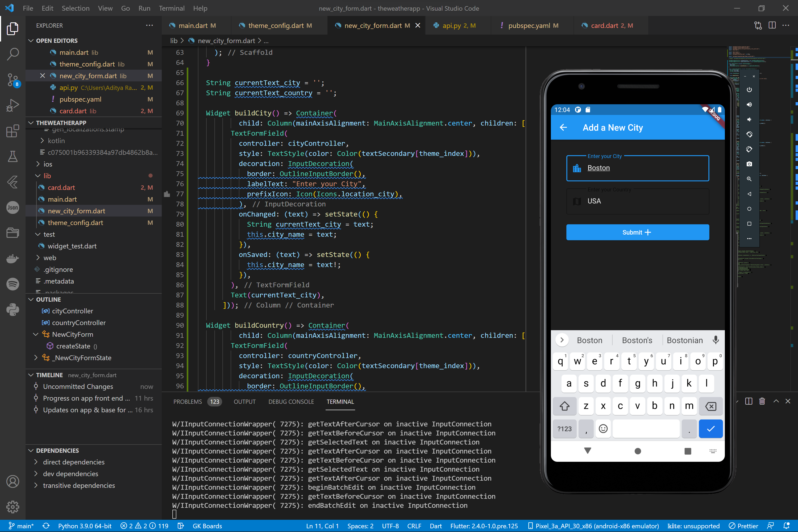Open the Docker sidebar panel

13,259
